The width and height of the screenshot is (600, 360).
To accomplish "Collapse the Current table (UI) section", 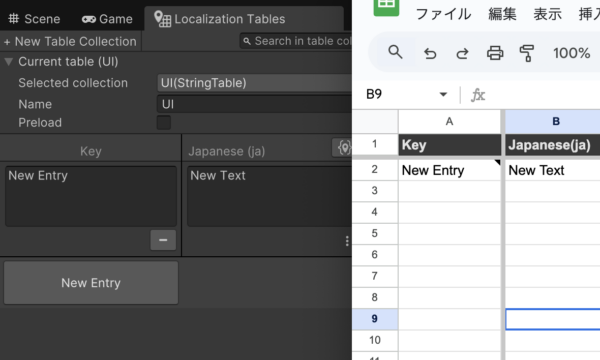I will (x=9, y=62).
